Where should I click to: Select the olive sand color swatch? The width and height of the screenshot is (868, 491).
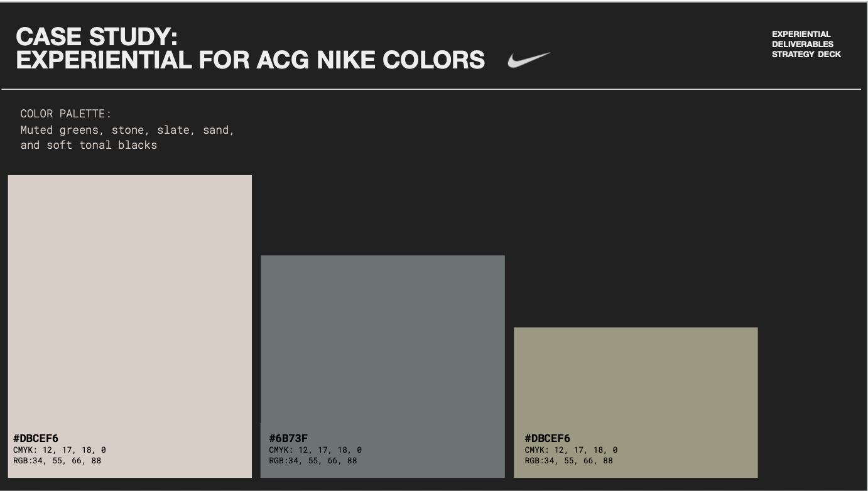click(636, 402)
